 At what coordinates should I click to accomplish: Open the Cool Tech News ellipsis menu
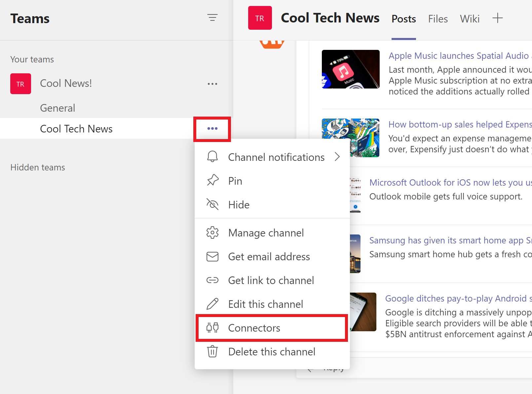point(212,129)
